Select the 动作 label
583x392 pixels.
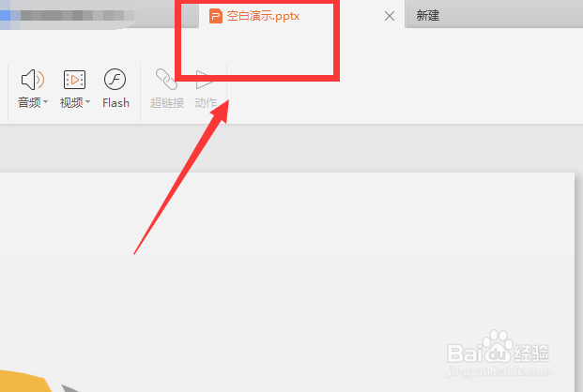[206, 102]
